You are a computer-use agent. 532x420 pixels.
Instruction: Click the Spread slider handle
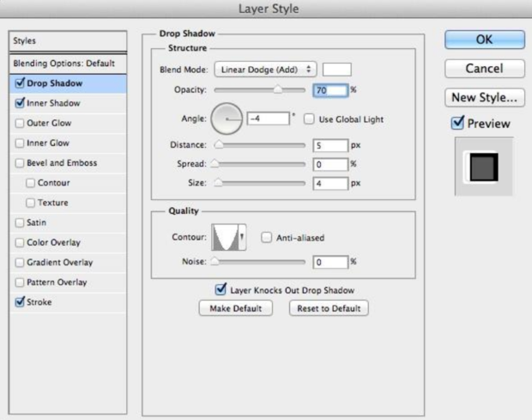(215, 164)
